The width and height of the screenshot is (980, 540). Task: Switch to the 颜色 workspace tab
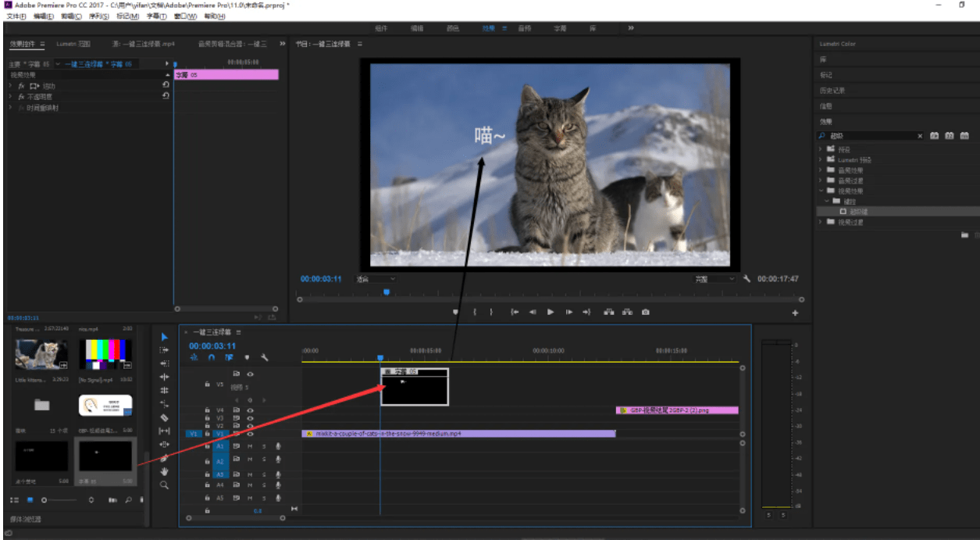point(453,28)
